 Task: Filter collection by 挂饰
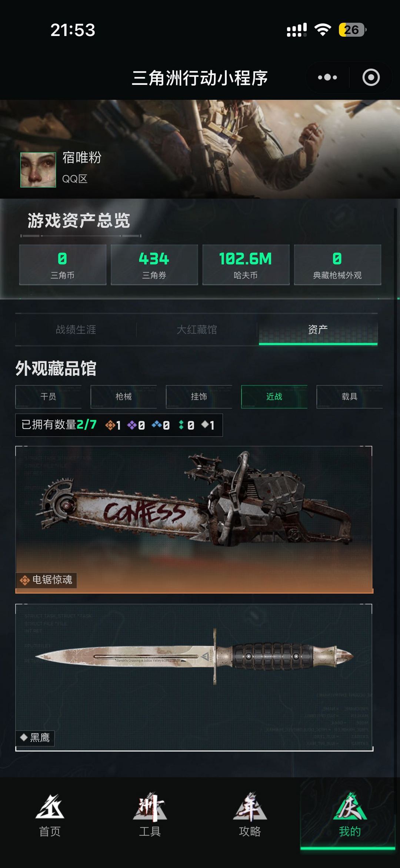(199, 397)
